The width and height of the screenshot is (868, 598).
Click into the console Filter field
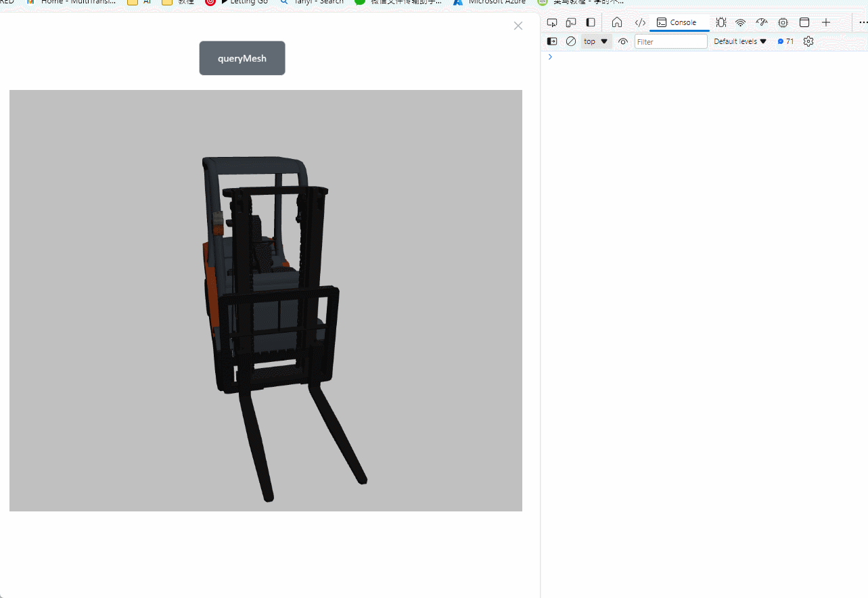point(670,41)
